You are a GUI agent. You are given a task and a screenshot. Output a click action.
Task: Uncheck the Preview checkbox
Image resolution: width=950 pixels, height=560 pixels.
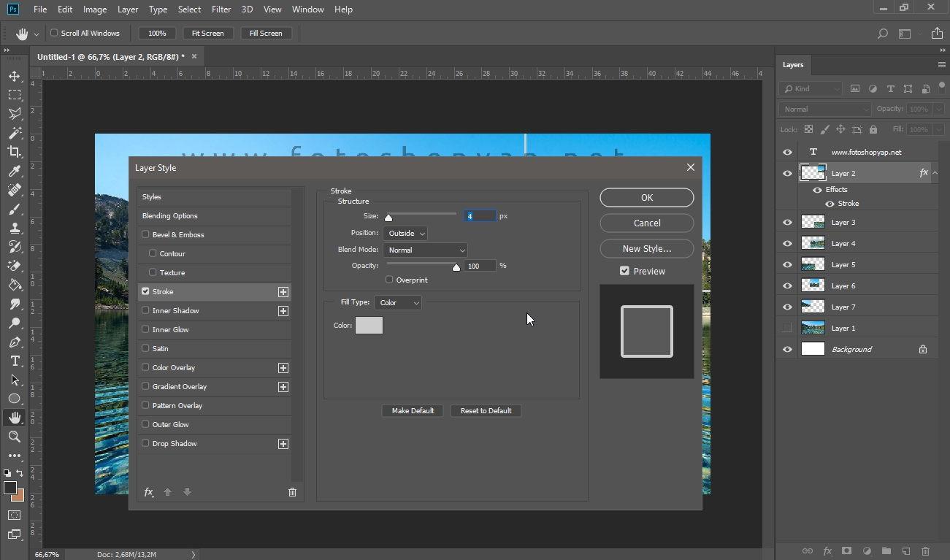point(624,271)
